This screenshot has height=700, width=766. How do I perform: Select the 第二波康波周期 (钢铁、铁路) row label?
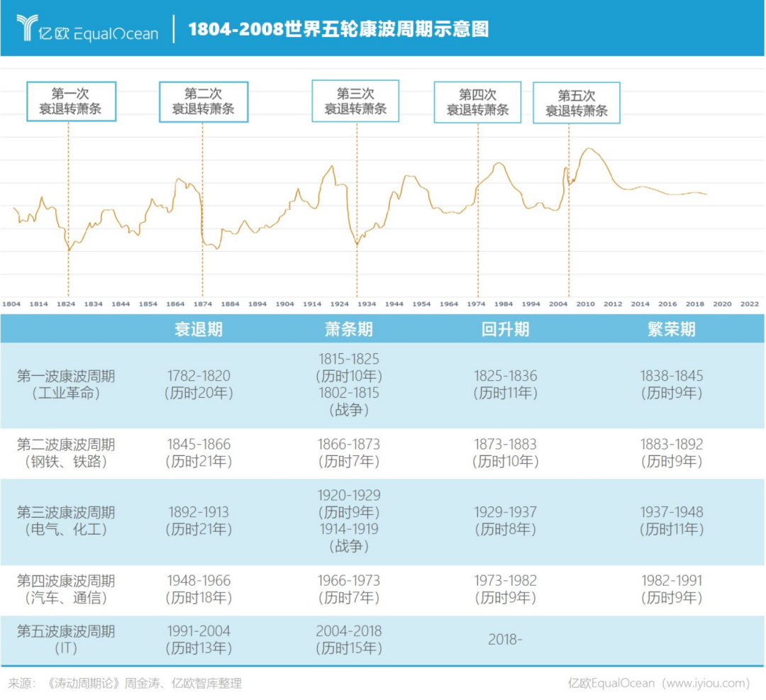[66, 453]
